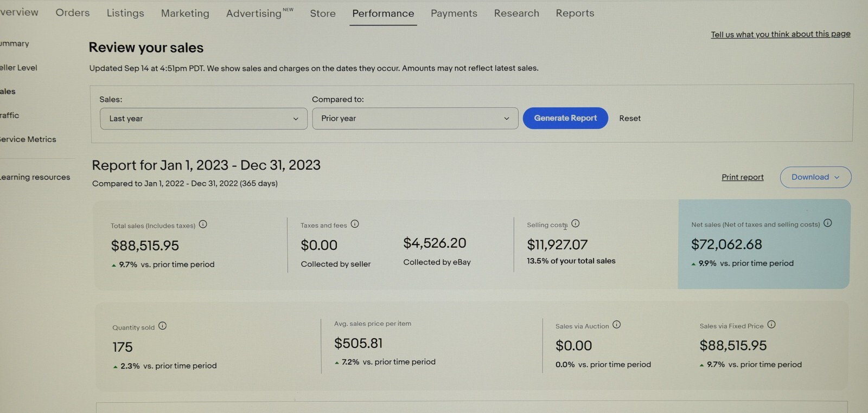This screenshot has width=868, height=413.
Task: Open info icon next to Sales via Auction
Action: coord(617,325)
